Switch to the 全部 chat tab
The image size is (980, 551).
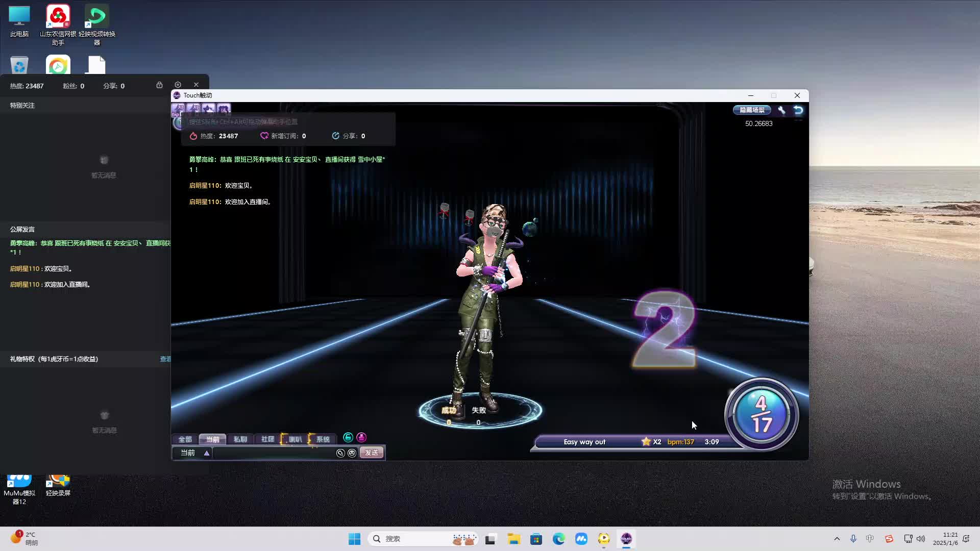coord(185,439)
